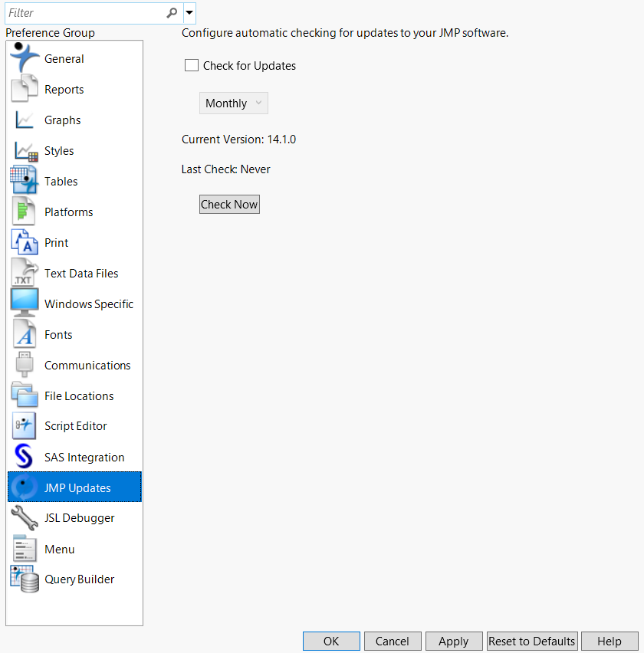Open the Platforms bar-chart icon

click(24, 211)
